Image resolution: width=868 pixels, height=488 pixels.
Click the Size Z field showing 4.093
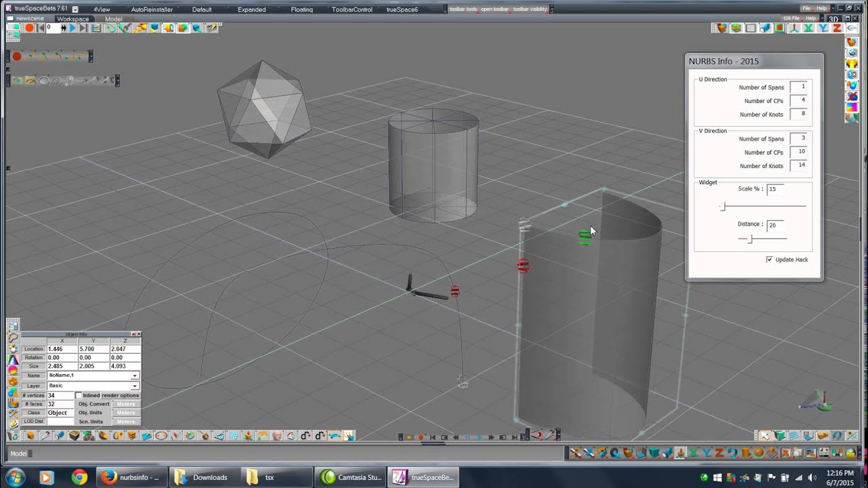[x=125, y=366]
